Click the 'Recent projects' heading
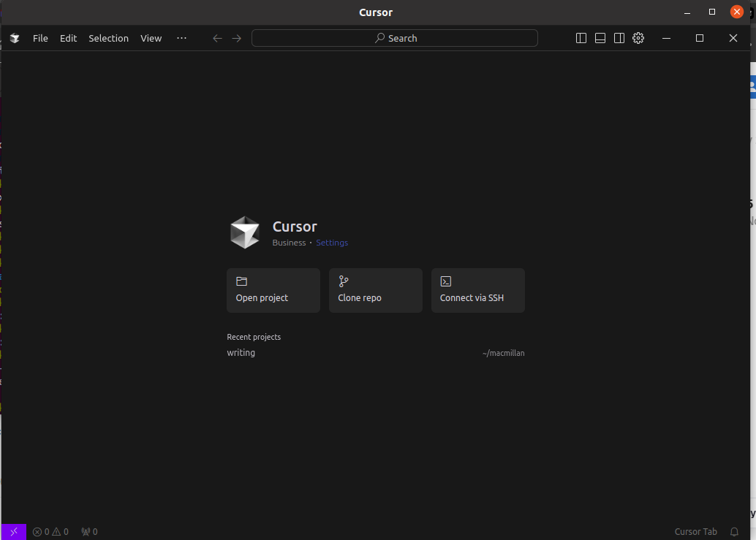Image resolution: width=756 pixels, height=540 pixels. [x=254, y=337]
